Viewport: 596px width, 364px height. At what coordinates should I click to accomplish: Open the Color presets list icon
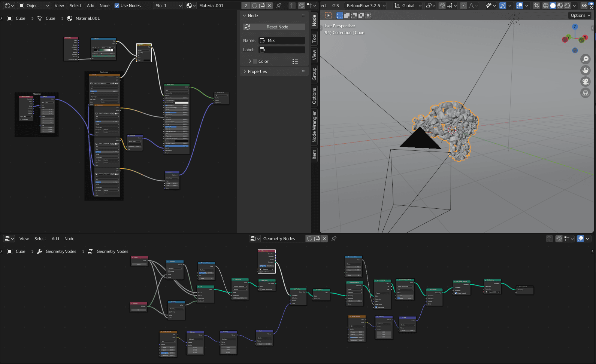(295, 61)
